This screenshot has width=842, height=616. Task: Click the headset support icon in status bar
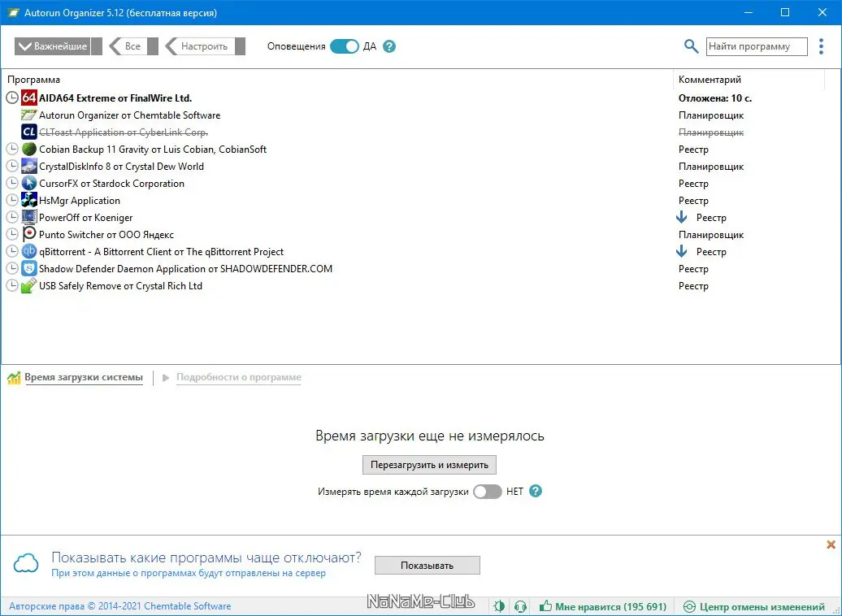pos(520,606)
